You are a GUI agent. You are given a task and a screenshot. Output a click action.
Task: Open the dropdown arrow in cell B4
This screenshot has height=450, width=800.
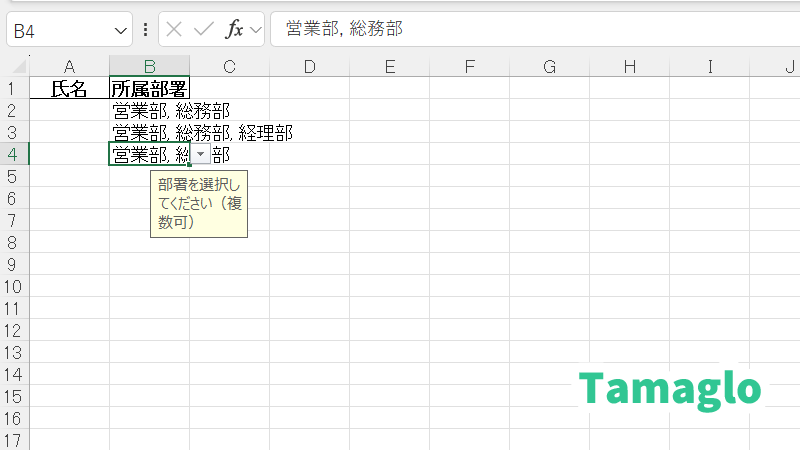coord(201,154)
